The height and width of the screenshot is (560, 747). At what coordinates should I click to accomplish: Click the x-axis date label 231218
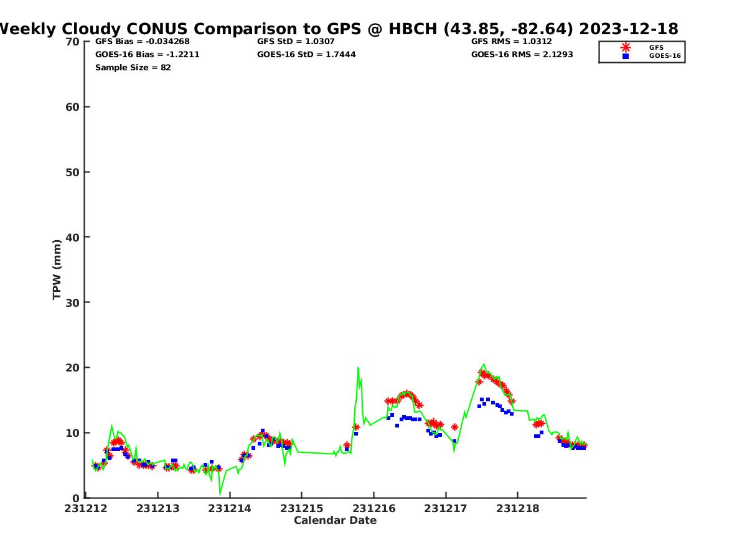517,508
